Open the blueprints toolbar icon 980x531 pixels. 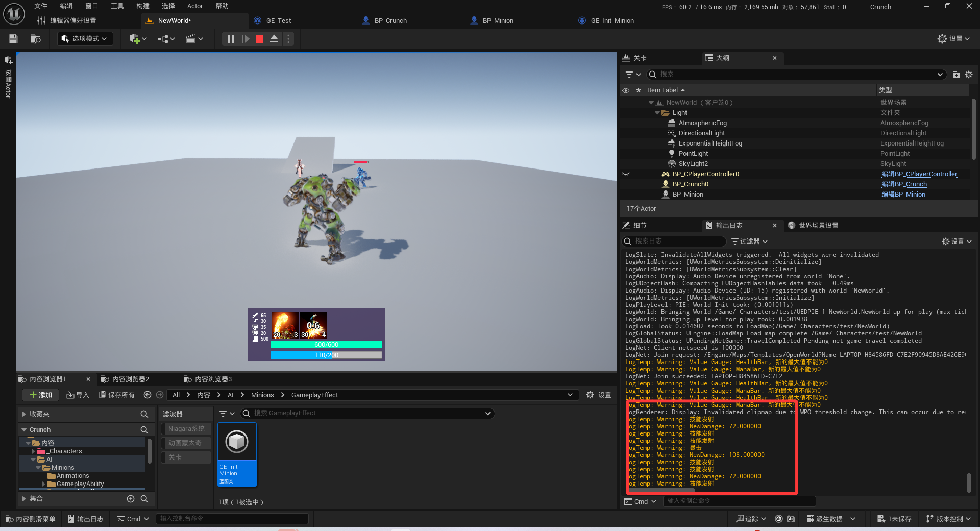click(x=166, y=39)
